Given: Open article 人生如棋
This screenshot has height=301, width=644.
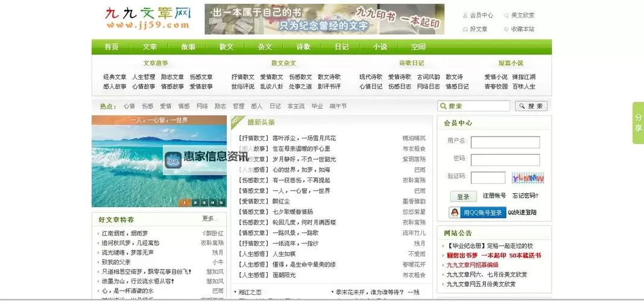Looking at the screenshot, I should pos(284,254).
